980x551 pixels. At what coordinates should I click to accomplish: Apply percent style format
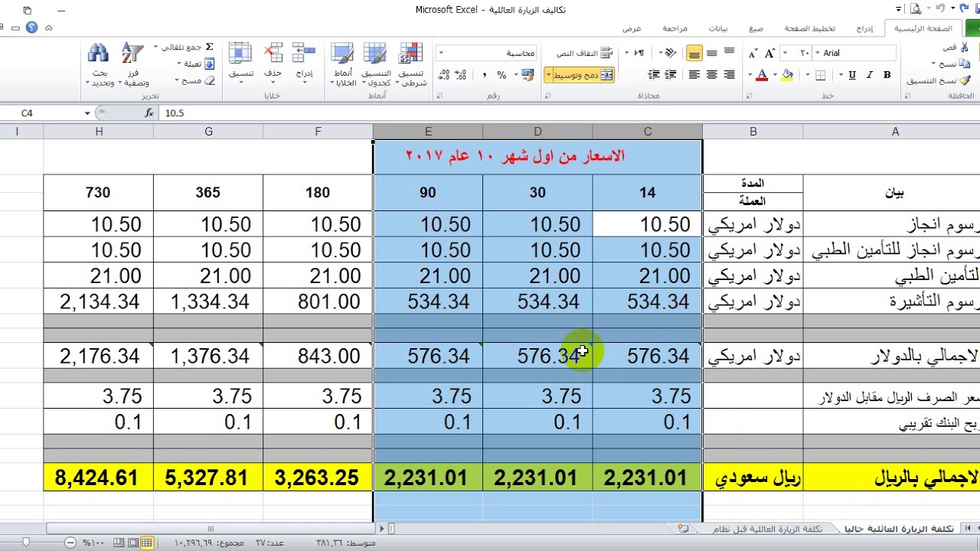tap(501, 75)
